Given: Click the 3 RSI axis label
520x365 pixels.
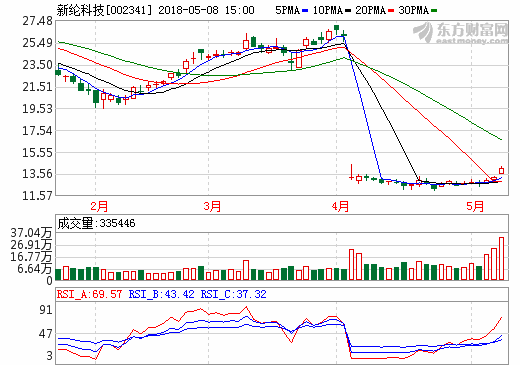Looking at the screenshot, I should [x=50, y=356].
